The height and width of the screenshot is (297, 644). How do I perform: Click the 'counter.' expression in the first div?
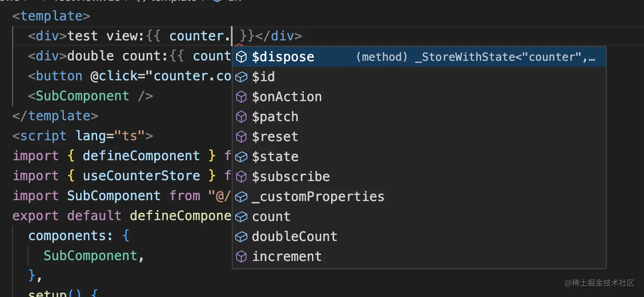click(200, 36)
